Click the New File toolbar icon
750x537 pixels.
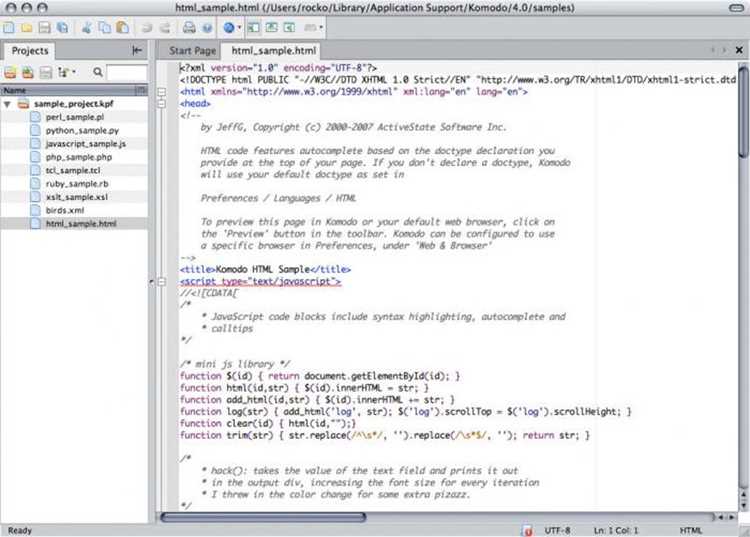pyautogui.click(x=9, y=28)
